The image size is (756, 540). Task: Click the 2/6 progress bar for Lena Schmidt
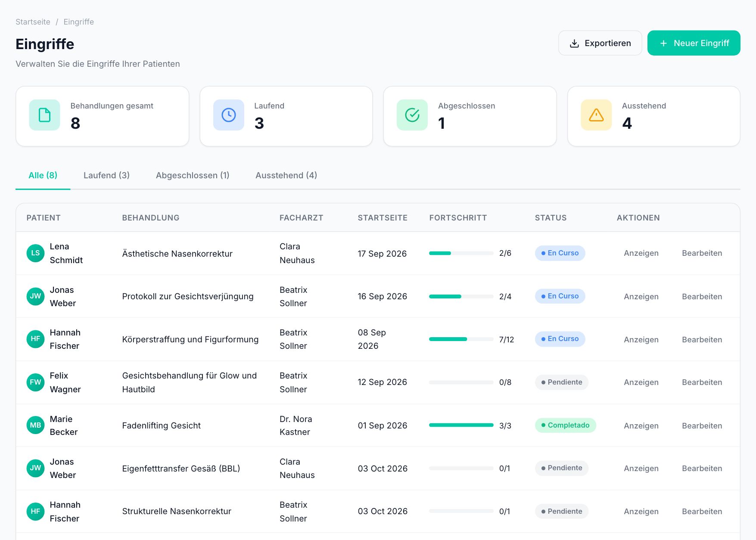(461, 253)
